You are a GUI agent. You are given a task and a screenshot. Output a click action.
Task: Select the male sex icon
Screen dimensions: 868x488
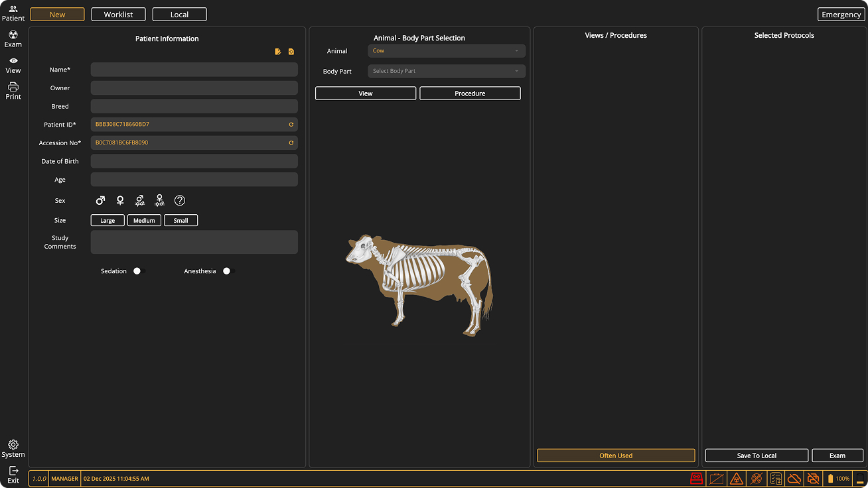[100, 200]
